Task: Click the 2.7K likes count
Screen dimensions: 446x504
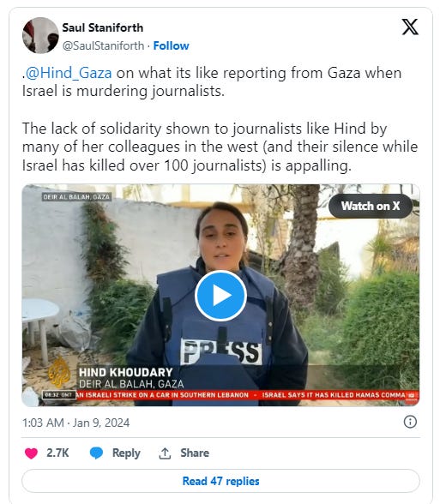Action: [x=57, y=453]
